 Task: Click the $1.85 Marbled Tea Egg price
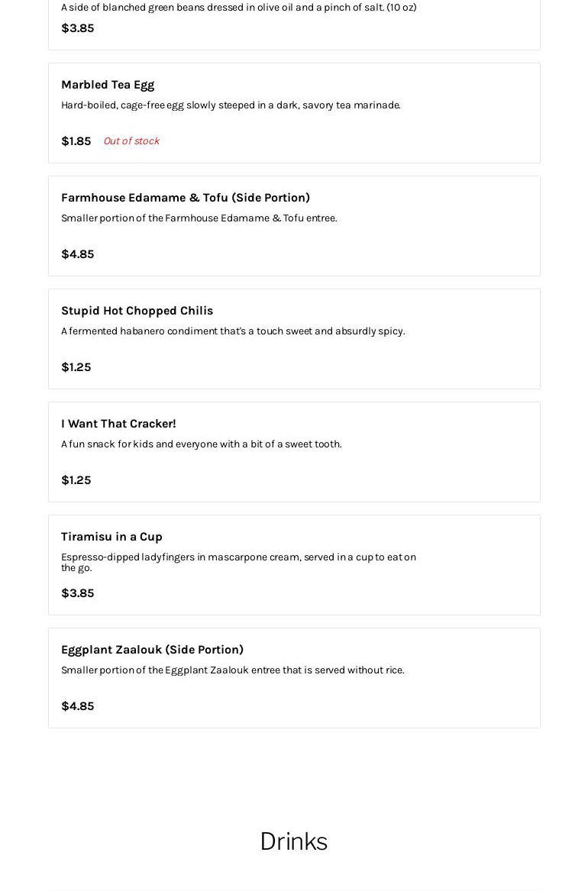(x=76, y=141)
